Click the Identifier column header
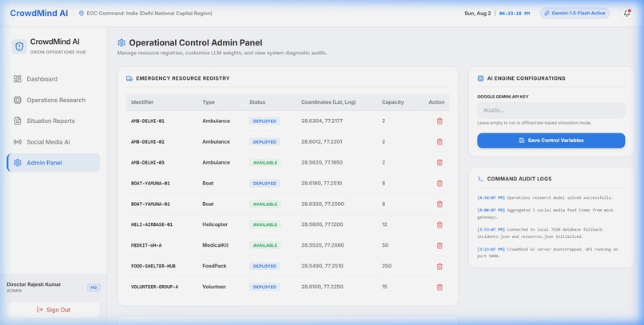The width and height of the screenshot is (644, 325). click(x=142, y=102)
